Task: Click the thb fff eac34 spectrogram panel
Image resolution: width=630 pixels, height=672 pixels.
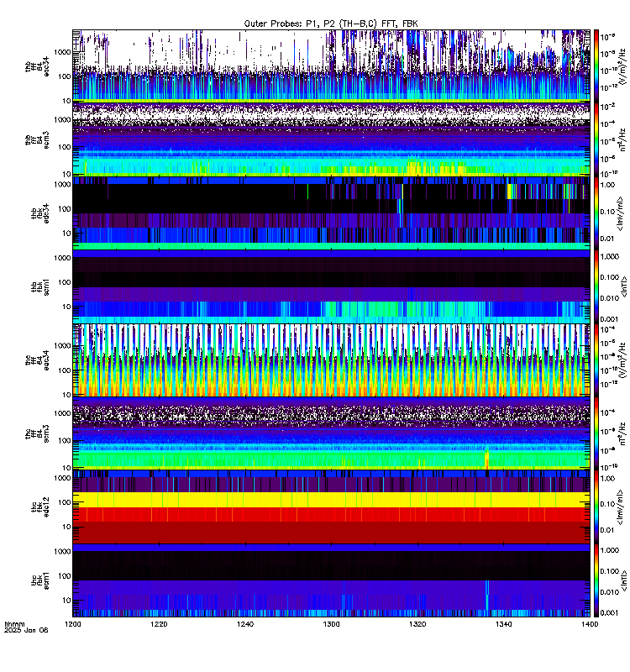Action: (331, 66)
